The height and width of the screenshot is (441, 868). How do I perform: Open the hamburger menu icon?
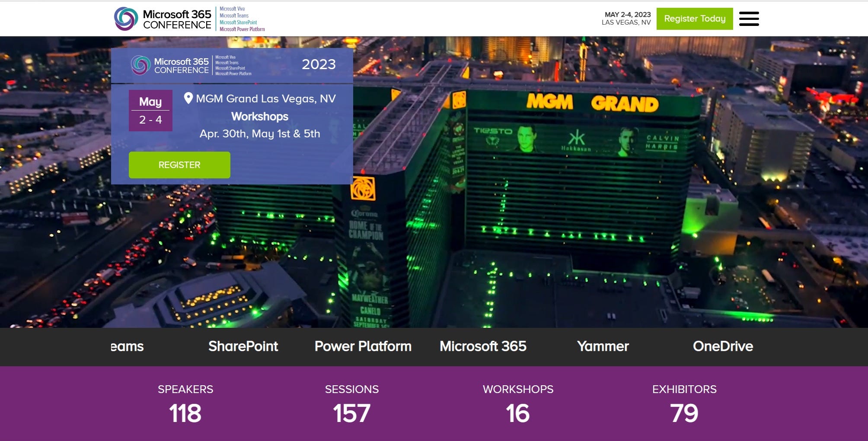[x=749, y=19]
